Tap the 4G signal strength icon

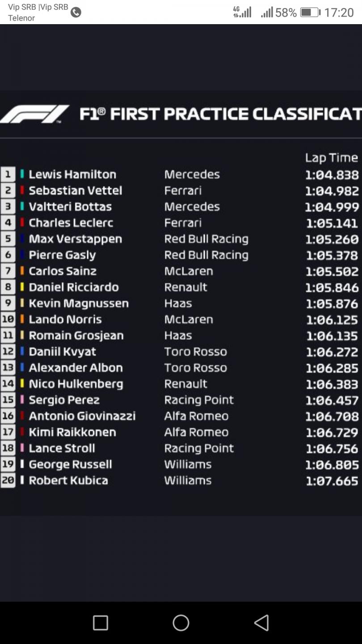click(x=242, y=12)
